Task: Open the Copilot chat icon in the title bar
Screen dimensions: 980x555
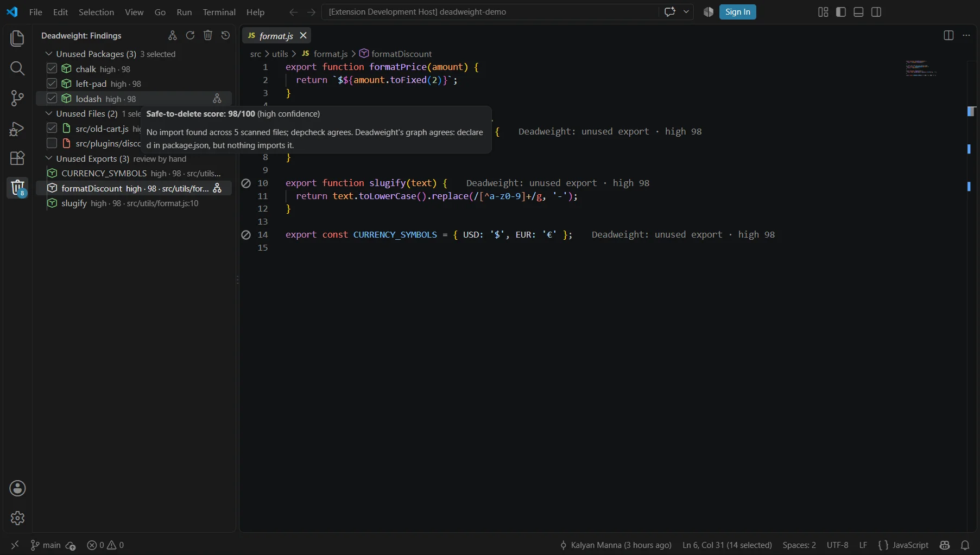Action: point(670,12)
